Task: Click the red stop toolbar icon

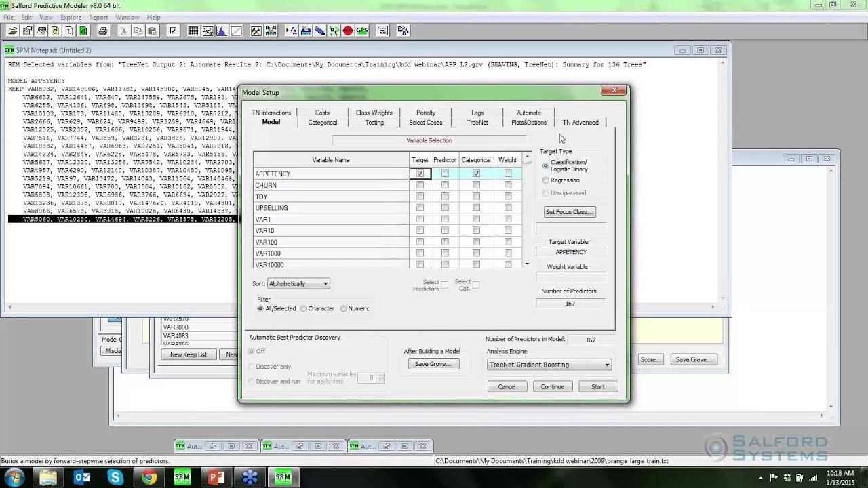Action: point(348,30)
